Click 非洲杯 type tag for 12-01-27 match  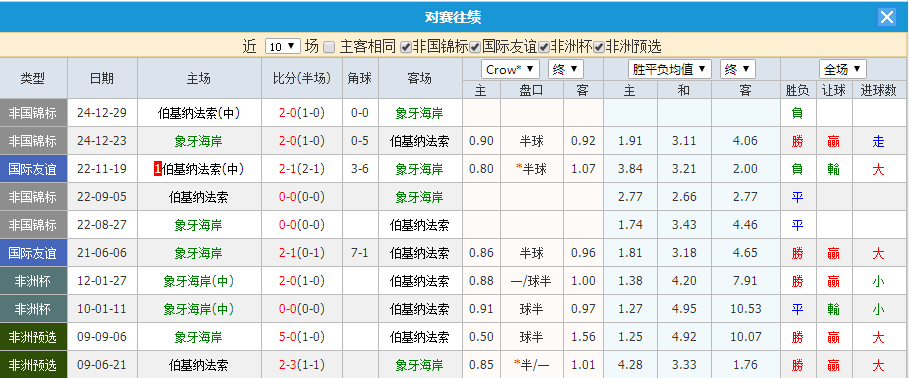coord(33,281)
